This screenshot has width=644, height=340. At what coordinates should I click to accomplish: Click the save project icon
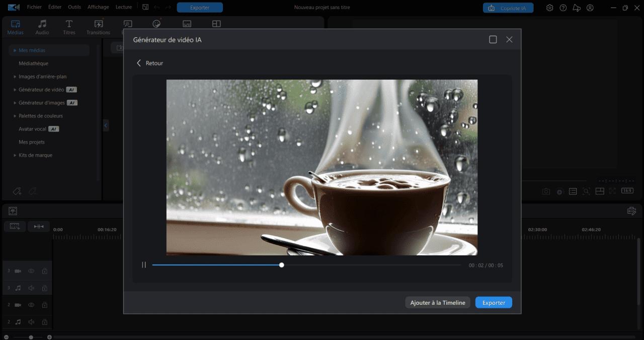coord(145,7)
